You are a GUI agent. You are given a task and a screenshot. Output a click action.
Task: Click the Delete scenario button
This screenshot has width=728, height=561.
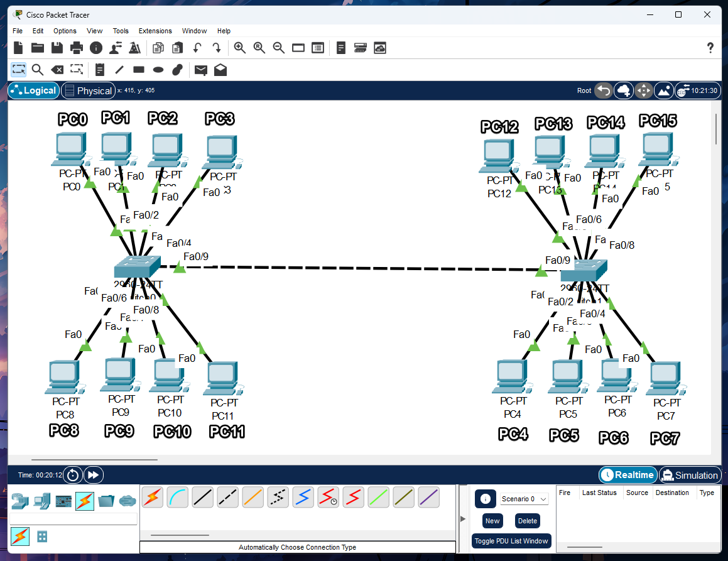click(528, 521)
